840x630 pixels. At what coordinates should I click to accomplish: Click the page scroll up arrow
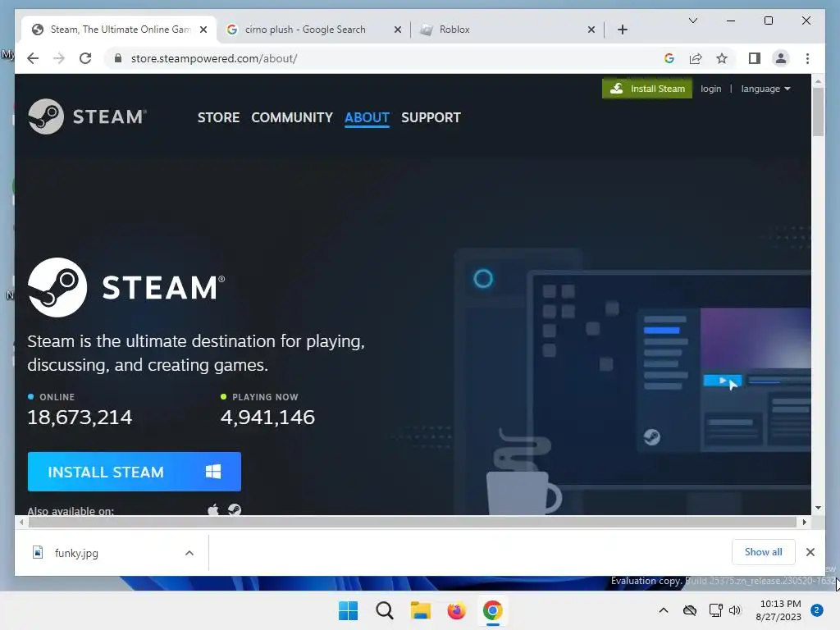(x=818, y=81)
